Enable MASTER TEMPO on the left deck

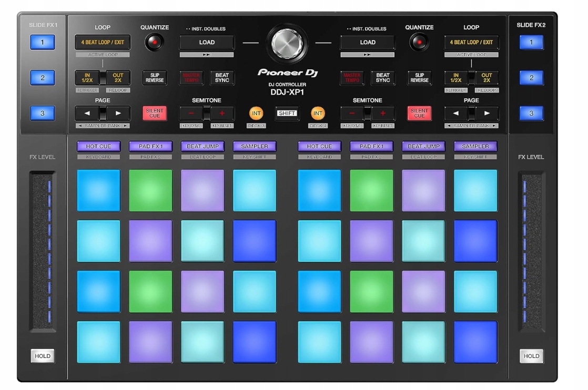click(x=191, y=78)
